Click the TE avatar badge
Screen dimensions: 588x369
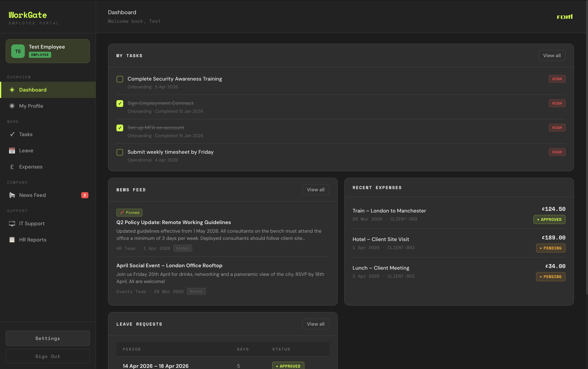18,51
